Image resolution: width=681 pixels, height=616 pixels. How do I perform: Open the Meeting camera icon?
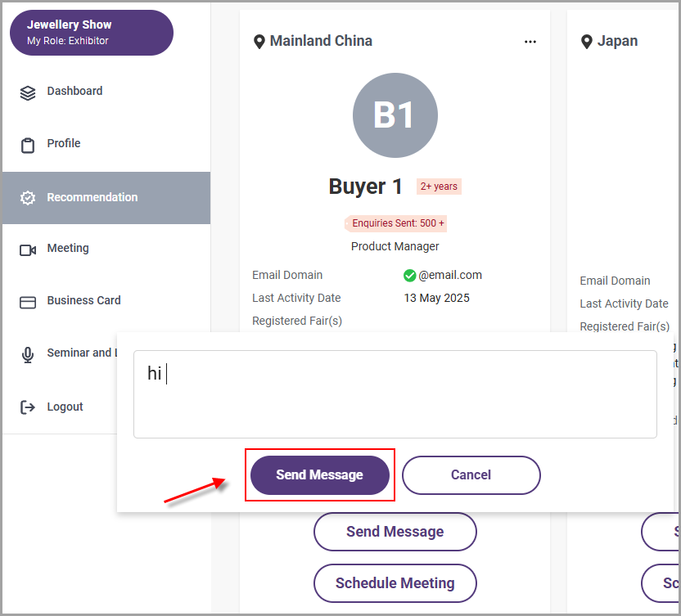point(28,250)
